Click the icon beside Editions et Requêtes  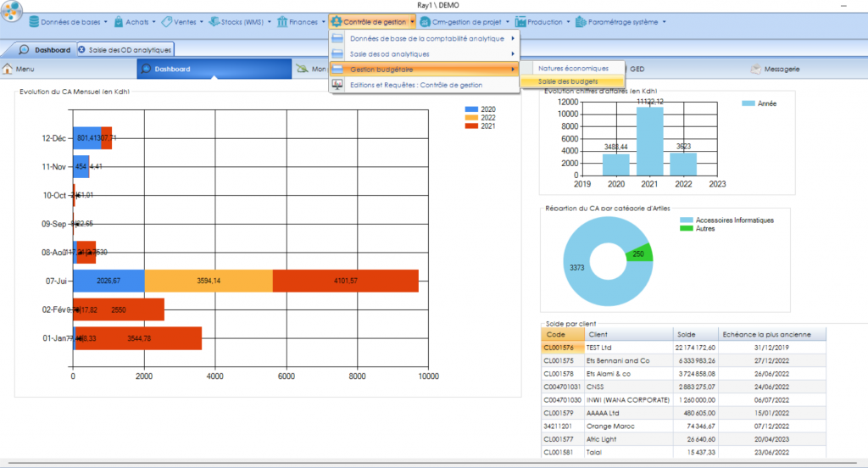click(337, 85)
